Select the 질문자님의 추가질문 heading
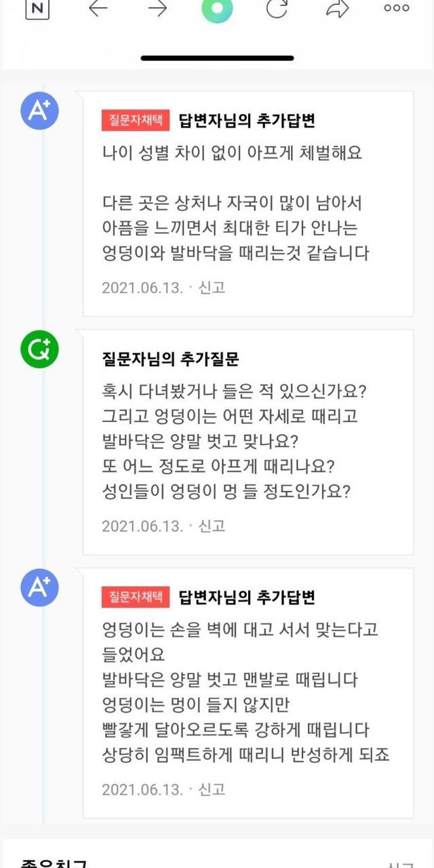Screen dimensions: 434x868 (x=170, y=359)
